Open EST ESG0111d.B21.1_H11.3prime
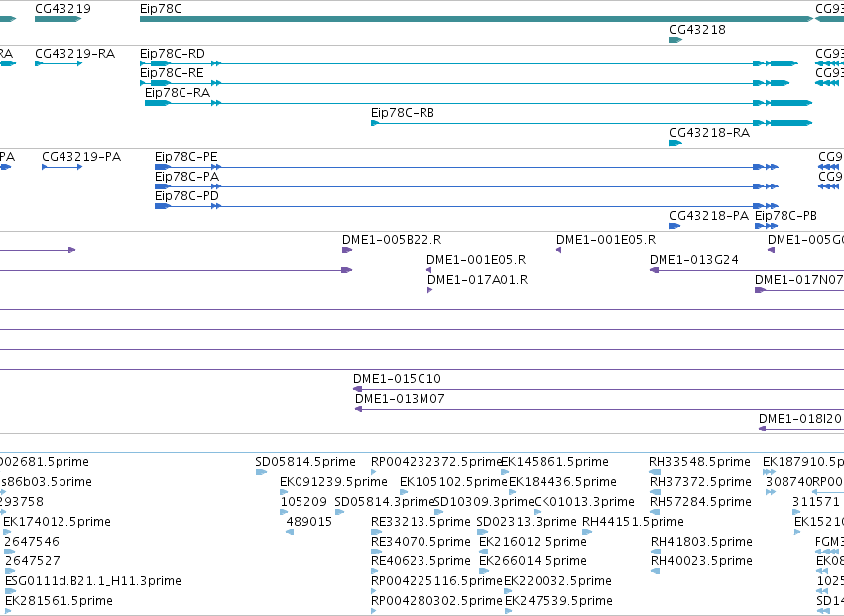Viewport: 844px width, 616px height. point(10,591)
